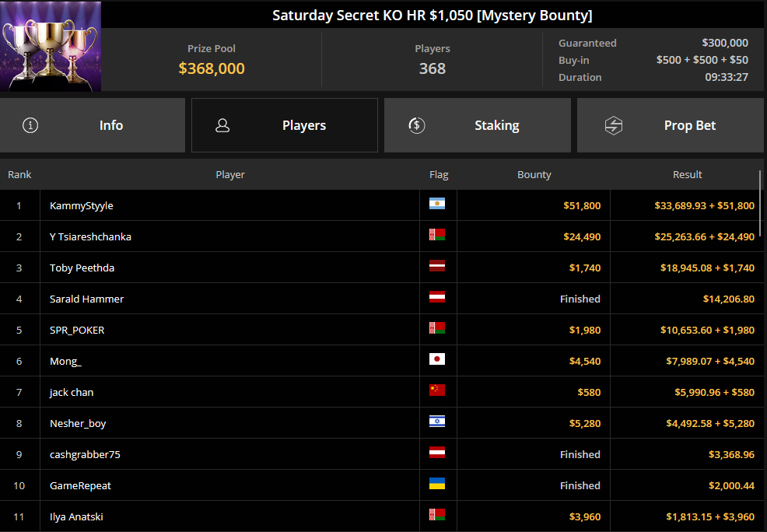The height and width of the screenshot is (532, 767).
Task: Click the $368,000 prize pool amount
Action: click(x=212, y=68)
